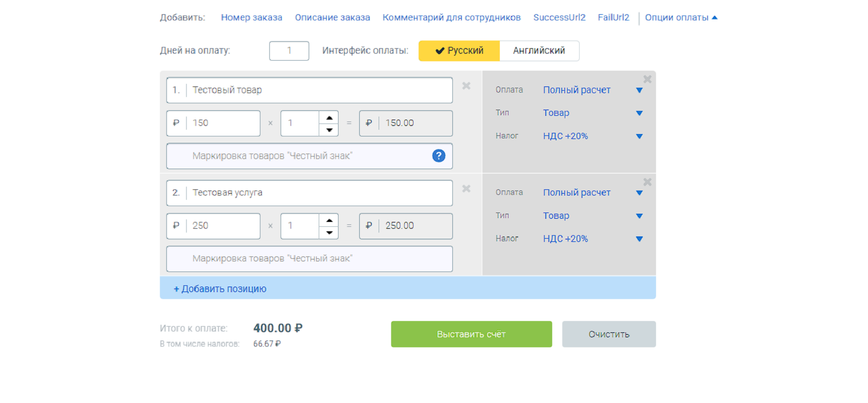Click the total amount 400.00 ₽
Image resolution: width=868 pixels, height=403 pixels.
(278, 328)
